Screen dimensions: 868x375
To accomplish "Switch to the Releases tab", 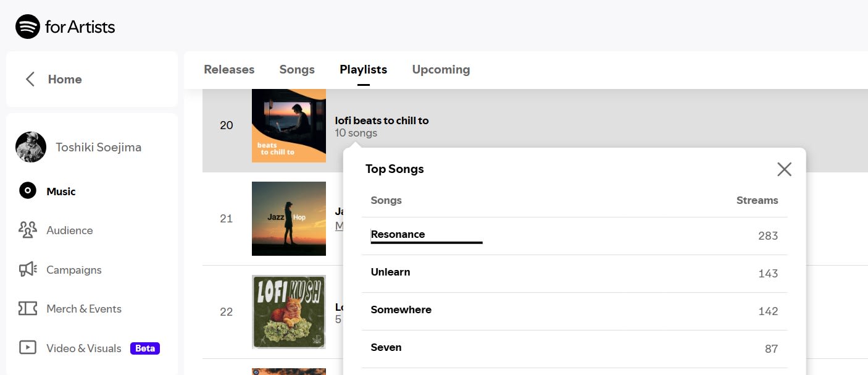I will pyautogui.click(x=229, y=70).
